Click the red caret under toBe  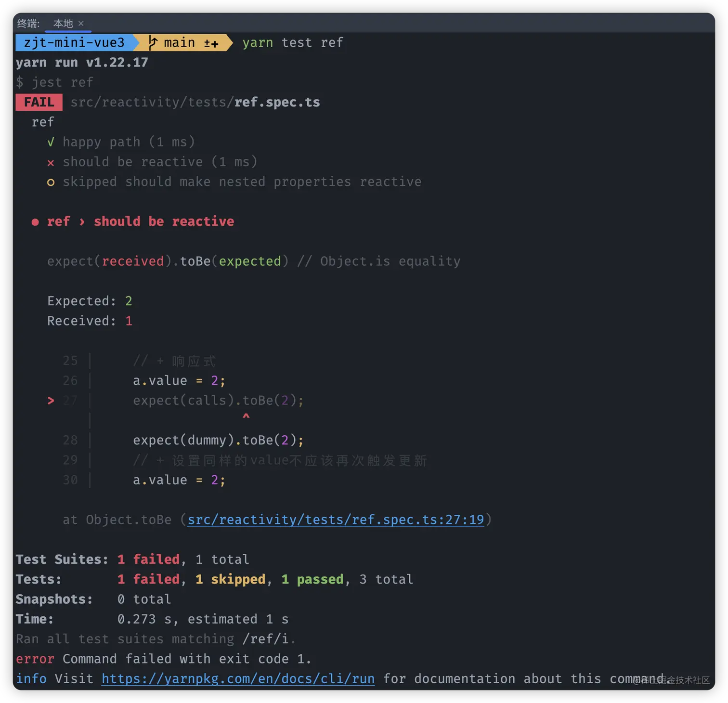pos(246,416)
